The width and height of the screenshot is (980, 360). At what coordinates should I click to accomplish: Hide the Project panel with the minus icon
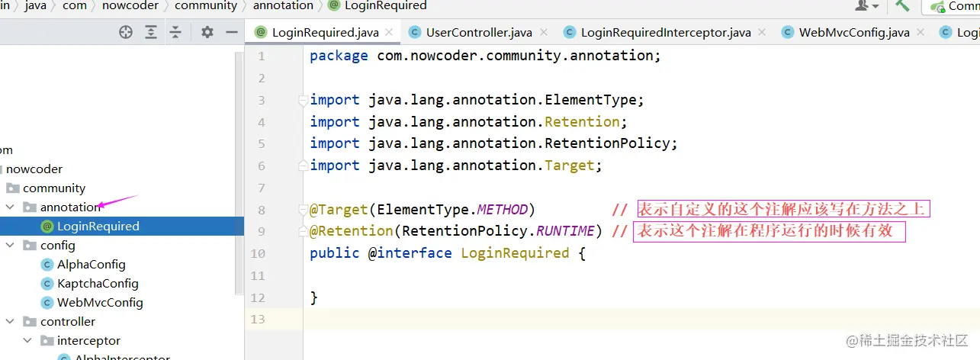[232, 32]
